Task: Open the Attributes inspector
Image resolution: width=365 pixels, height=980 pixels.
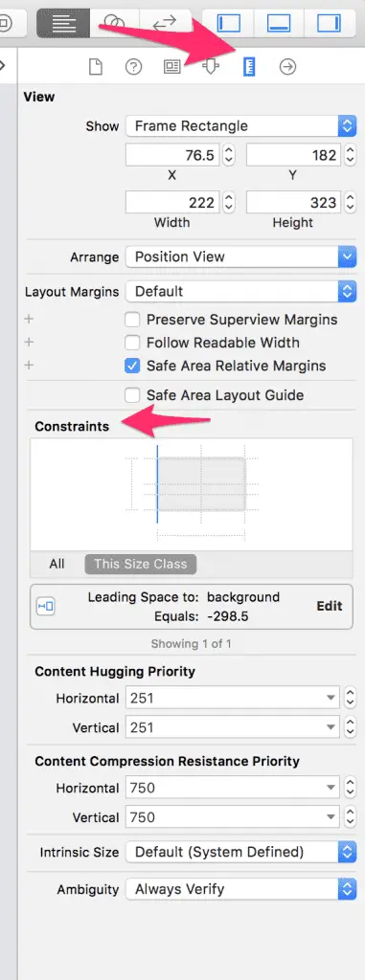Action: (211, 67)
